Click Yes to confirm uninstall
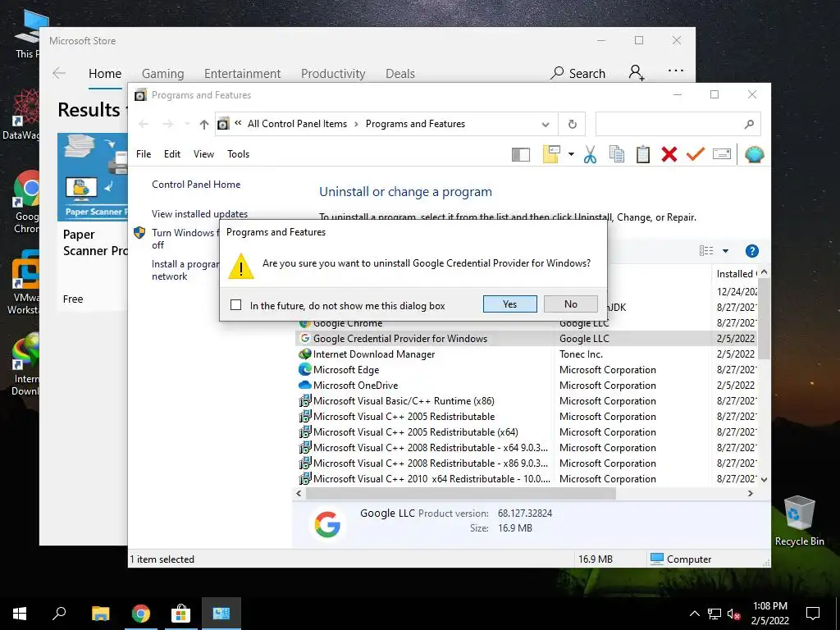 click(x=509, y=304)
